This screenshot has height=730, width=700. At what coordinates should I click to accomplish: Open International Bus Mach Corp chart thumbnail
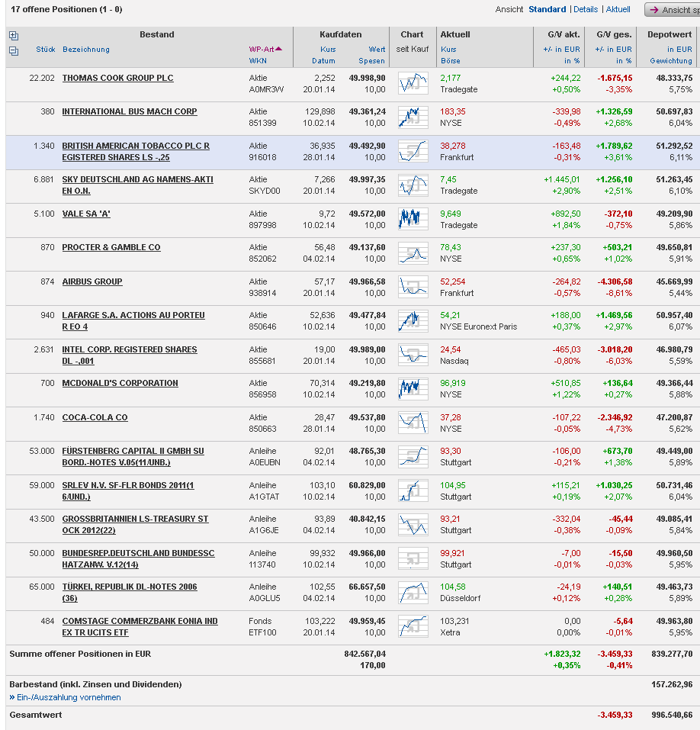tap(413, 117)
